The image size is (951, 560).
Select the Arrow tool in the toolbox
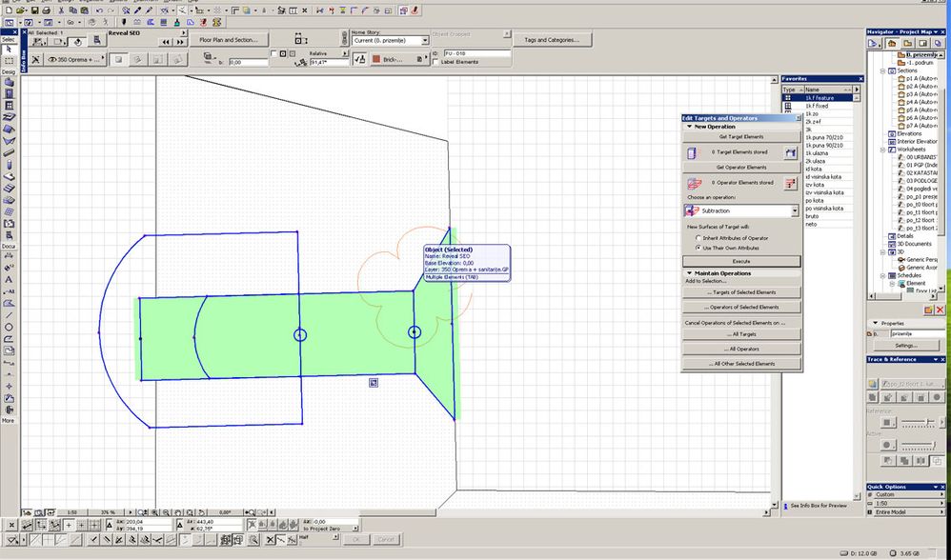pyautogui.click(x=8, y=50)
